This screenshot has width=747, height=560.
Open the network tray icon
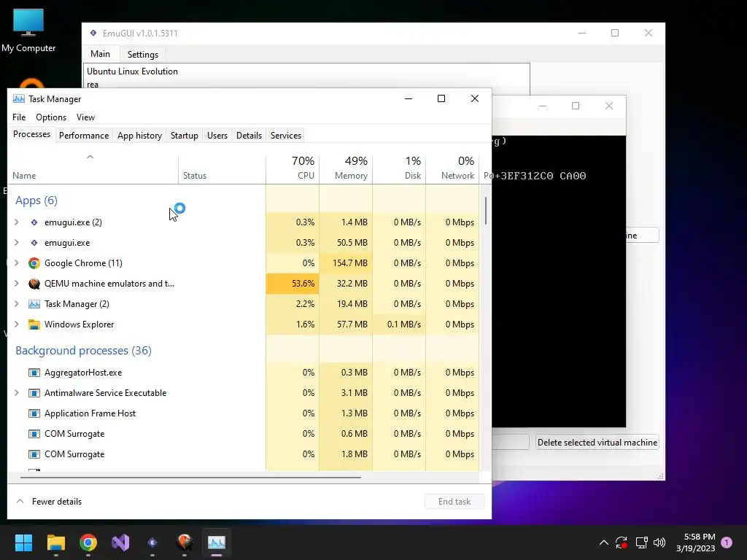(x=641, y=542)
